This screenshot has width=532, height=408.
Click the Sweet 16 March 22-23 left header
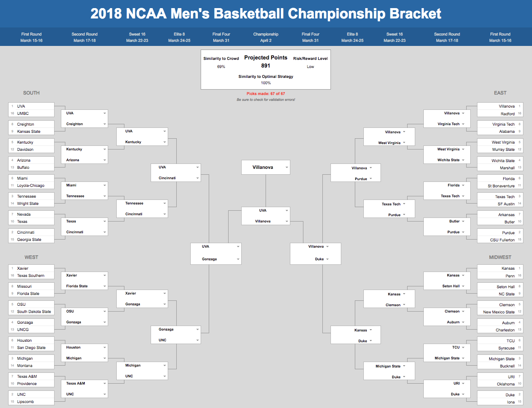pos(137,37)
